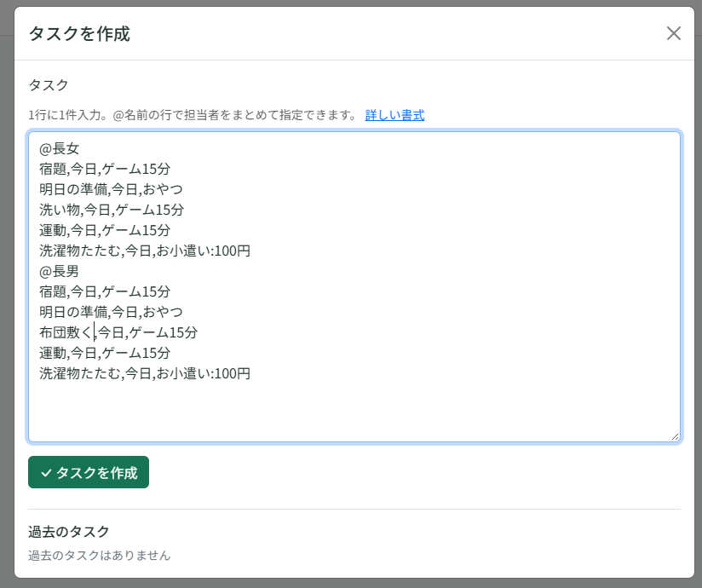This screenshot has width=702, height=588.
Task: Close the タスクを作成 dialog
Action: (673, 33)
